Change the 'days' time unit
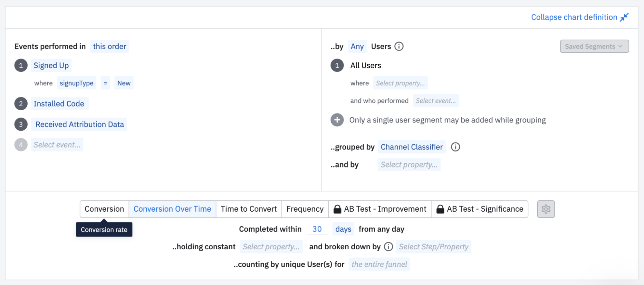This screenshot has height=285, width=644. [343, 229]
